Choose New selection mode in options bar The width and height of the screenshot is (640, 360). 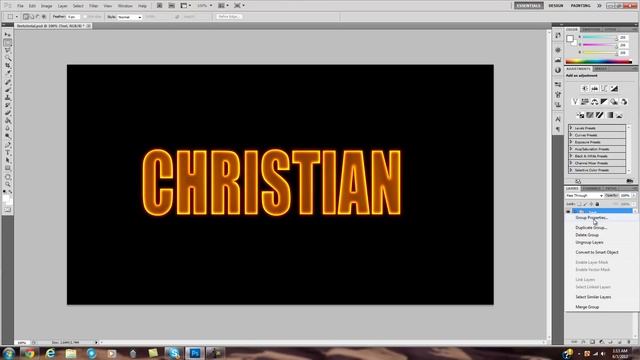coord(26,17)
